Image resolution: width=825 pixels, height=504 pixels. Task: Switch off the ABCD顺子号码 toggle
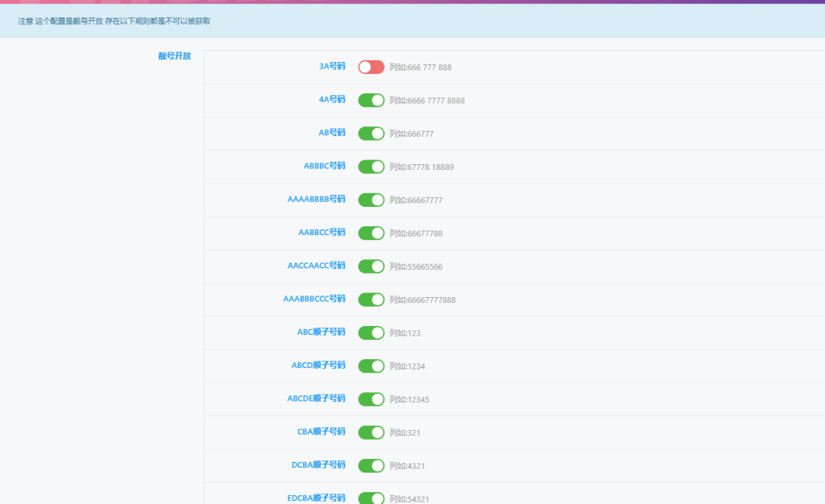click(371, 366)
